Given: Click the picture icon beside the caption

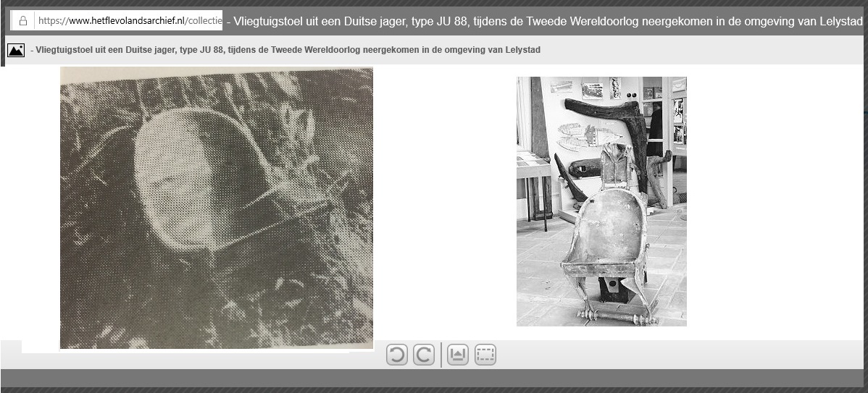Looking at the screenshot, I should coord(16,50).
